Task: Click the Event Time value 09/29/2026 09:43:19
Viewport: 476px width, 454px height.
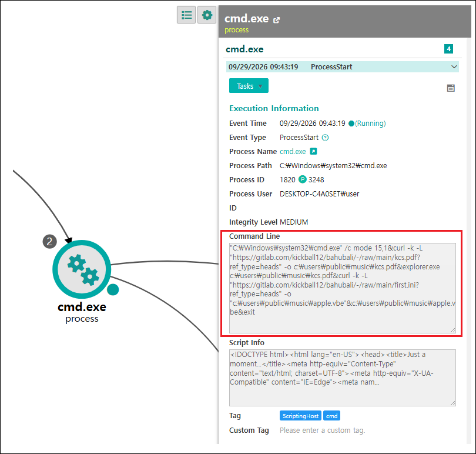Action: point(313,123)
